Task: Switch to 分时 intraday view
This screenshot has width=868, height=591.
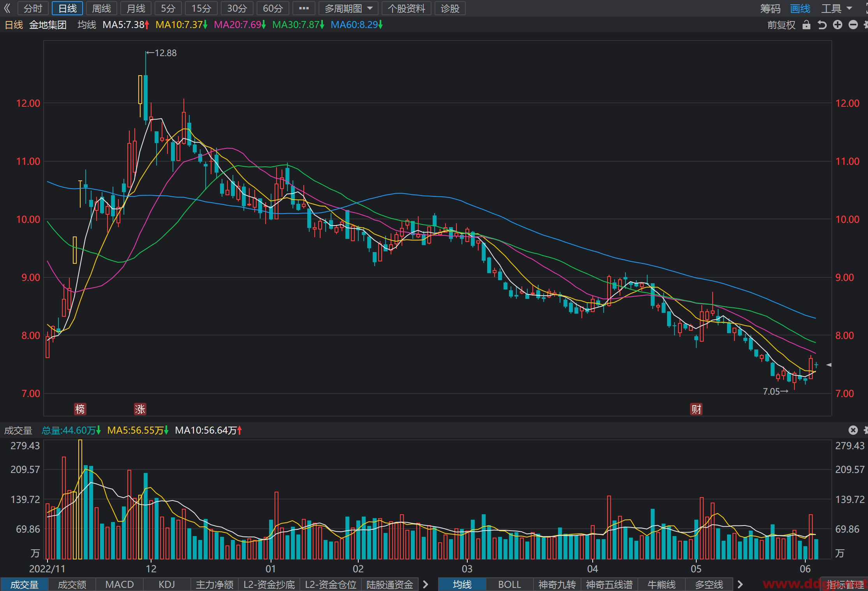Action: coord(33,8)
